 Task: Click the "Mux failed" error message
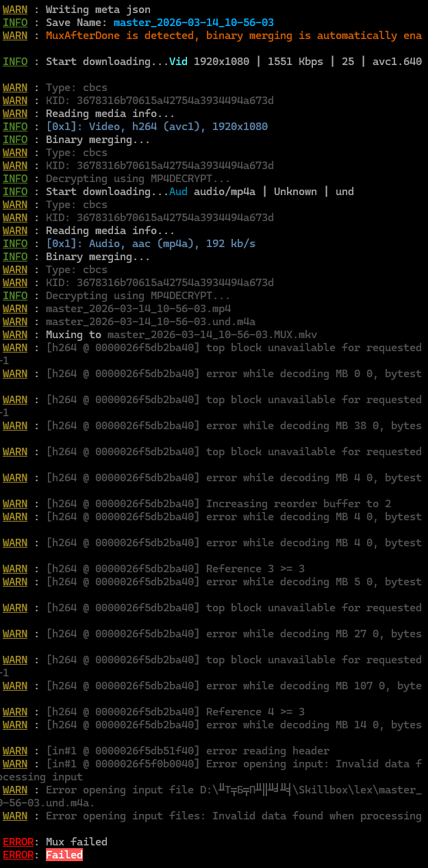[x=76, y=841]
